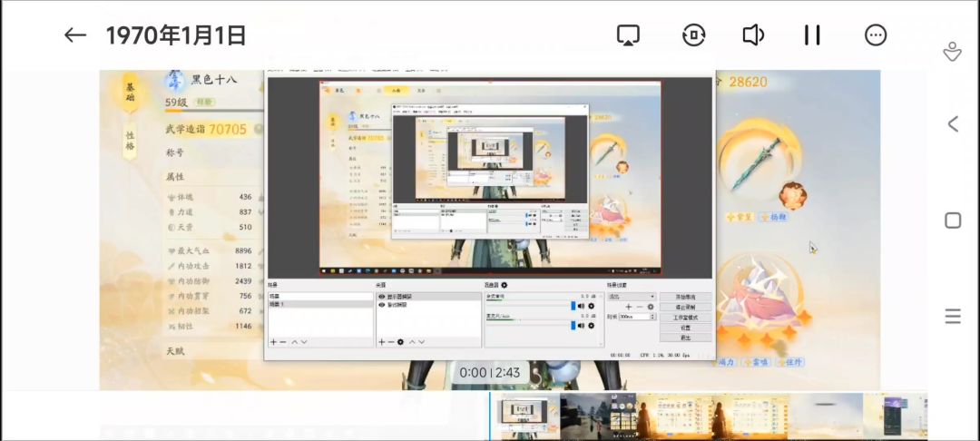This screenshot has height=441, width=980.
Task: Tap the phone back chevron on the right edge
Action: 953,123
